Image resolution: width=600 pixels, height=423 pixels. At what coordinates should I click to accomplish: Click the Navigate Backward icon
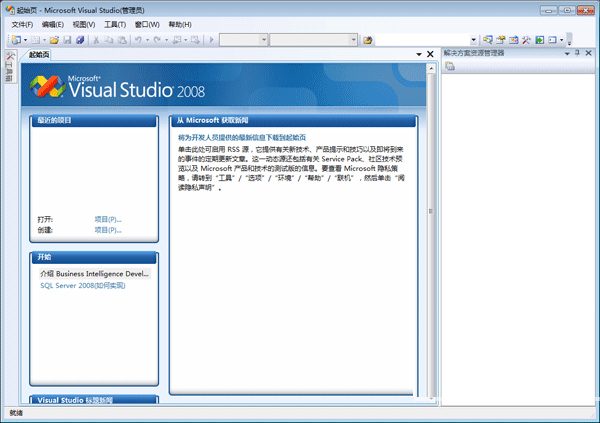click(177, 39)
